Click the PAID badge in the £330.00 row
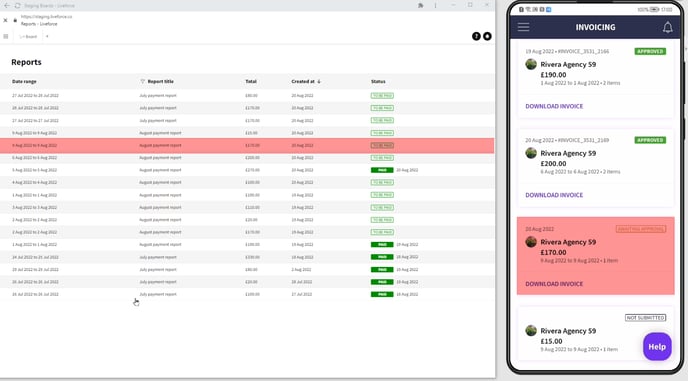 pos(382,257)
